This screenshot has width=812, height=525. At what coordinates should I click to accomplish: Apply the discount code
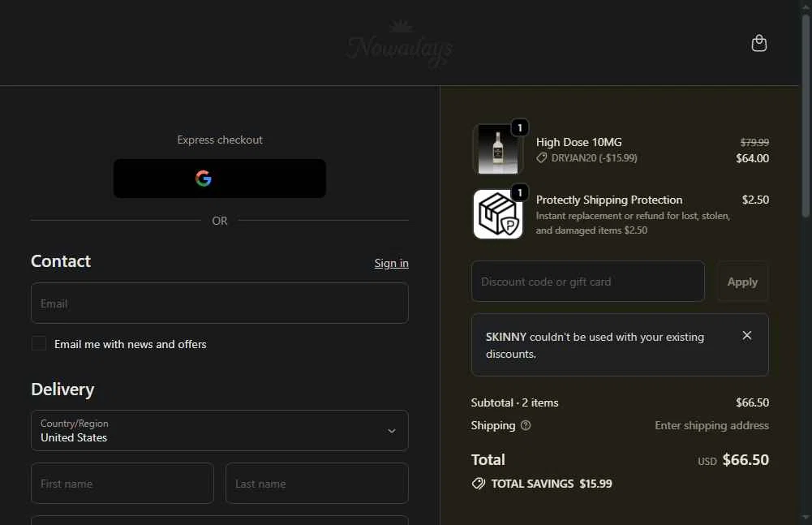click(x=742, y=282)
